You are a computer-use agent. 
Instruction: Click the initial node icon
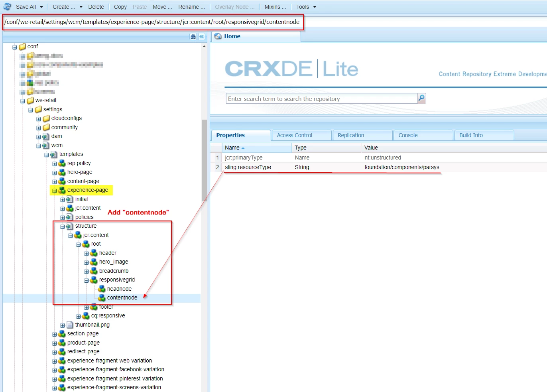click(x=70, y=199)
